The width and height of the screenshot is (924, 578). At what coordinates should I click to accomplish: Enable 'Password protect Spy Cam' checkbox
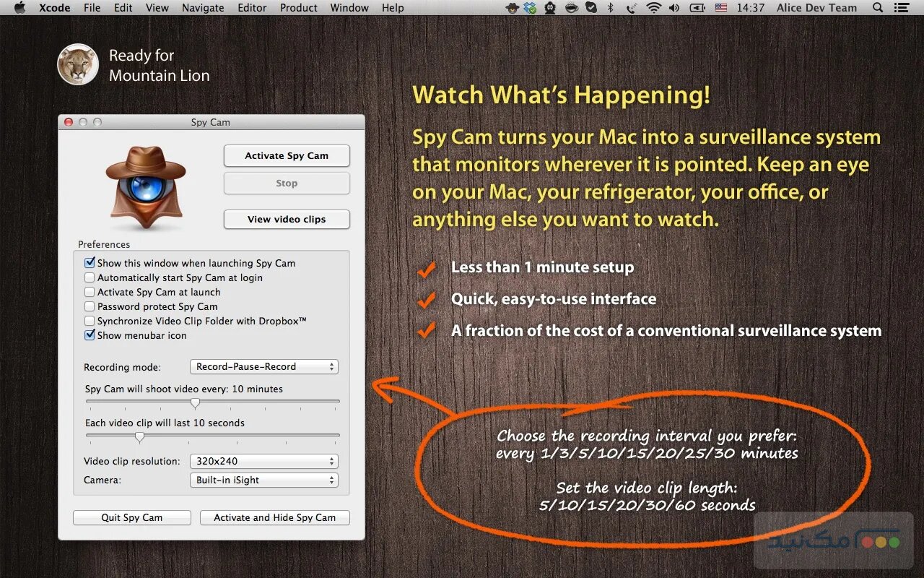pos(90,306)
